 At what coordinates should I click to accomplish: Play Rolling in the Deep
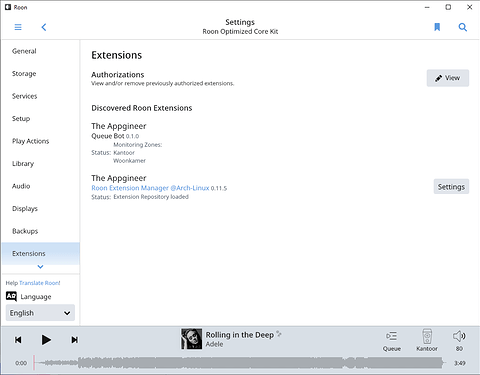(46, 340)
